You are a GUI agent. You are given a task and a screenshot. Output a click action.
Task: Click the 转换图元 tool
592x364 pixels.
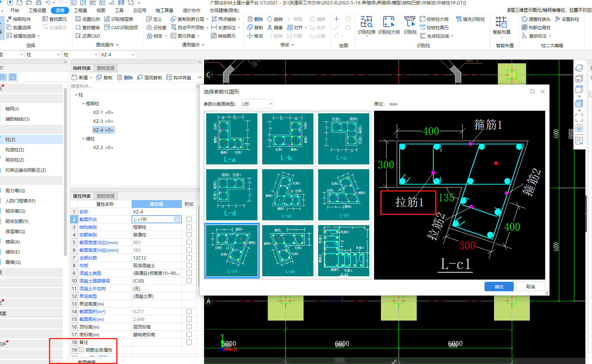223,36
